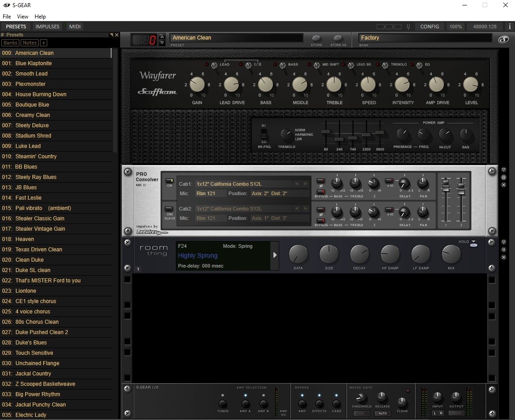The height and width of the screenshot is (420, 515).
Task: Toggle the TREMOLO switch on the amp
Action: [385, 65]
